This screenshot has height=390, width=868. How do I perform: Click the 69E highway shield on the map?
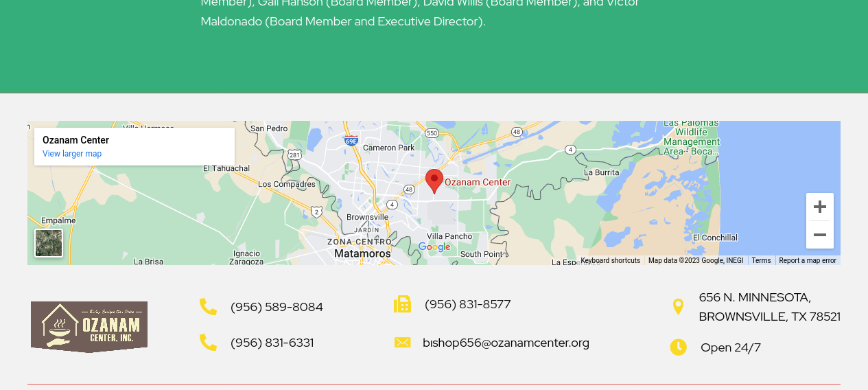(x=351, y=141)
